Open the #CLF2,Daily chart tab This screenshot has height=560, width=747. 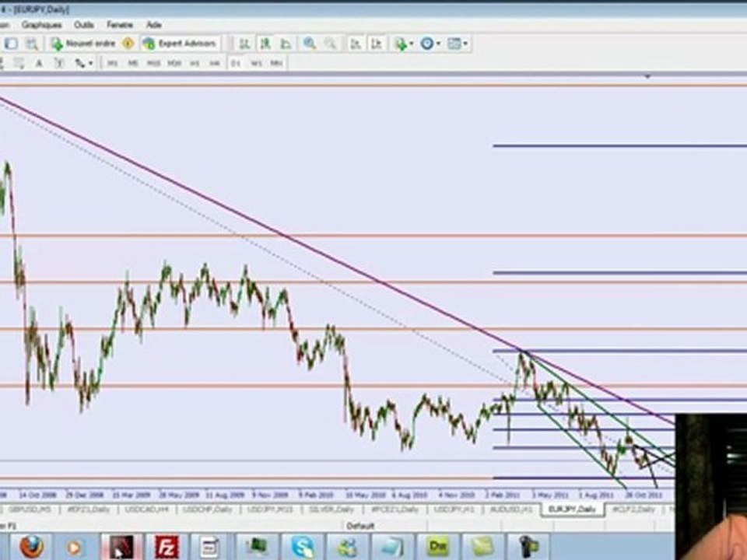coord(633,509)
